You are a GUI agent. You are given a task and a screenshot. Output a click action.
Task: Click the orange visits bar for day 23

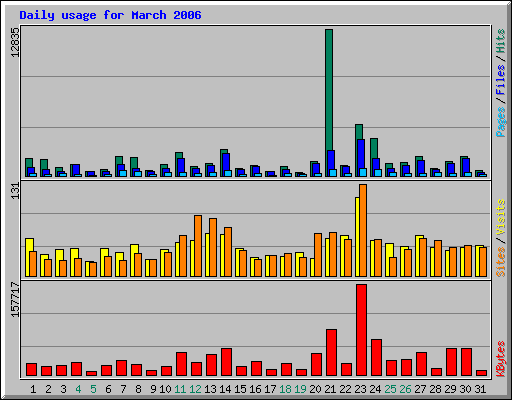pyautogui.click(x=363, y=230)
